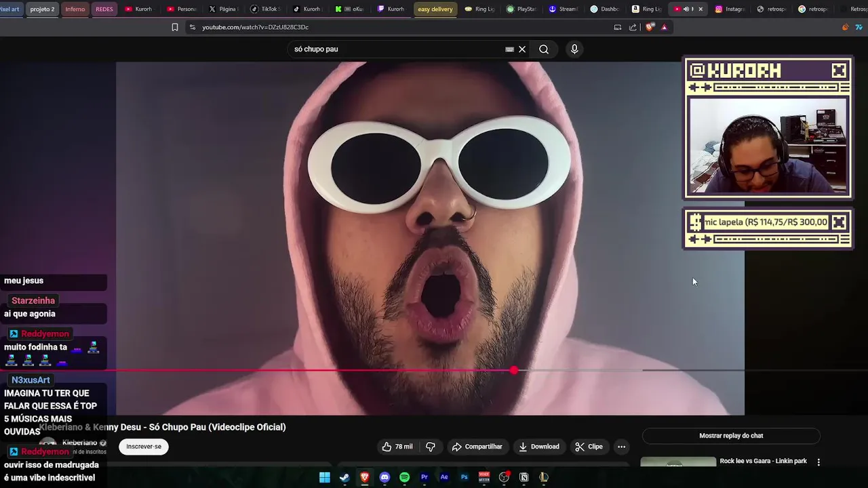This screenshot has height=488, width=868.
Task: Start voice search with the microphone icon
Action: [x=574, y=49]
